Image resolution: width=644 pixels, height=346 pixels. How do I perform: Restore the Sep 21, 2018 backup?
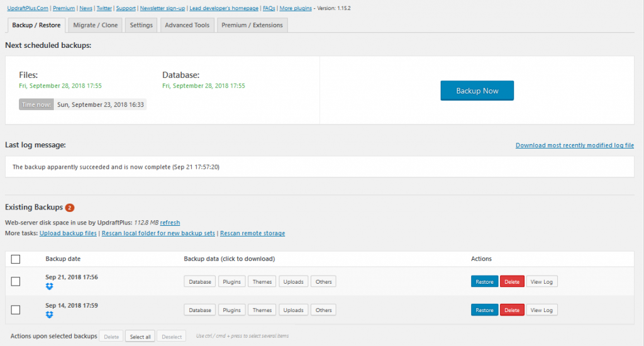pyautogui.click(x=485, y=281)
